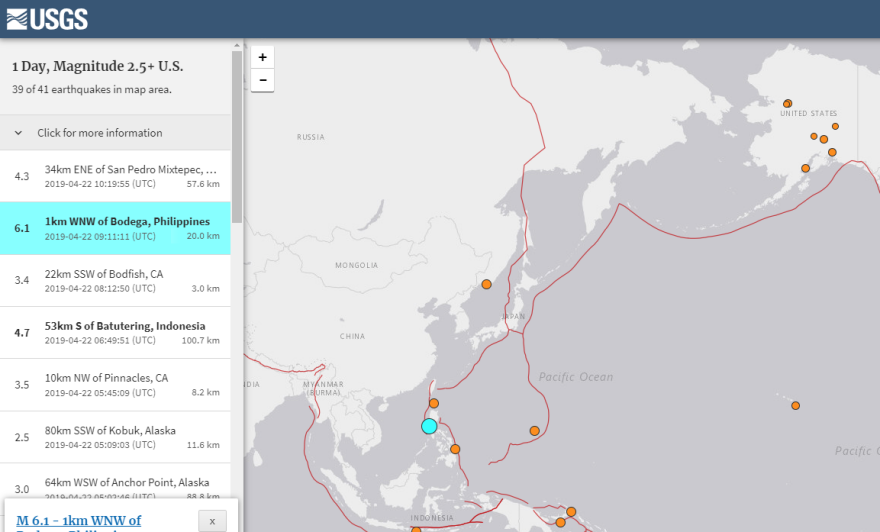Image resolution: width=880 pixels, height=532 pixels.
Task: Expand the "Click for more information" section
Action: (x=100, y=133)
